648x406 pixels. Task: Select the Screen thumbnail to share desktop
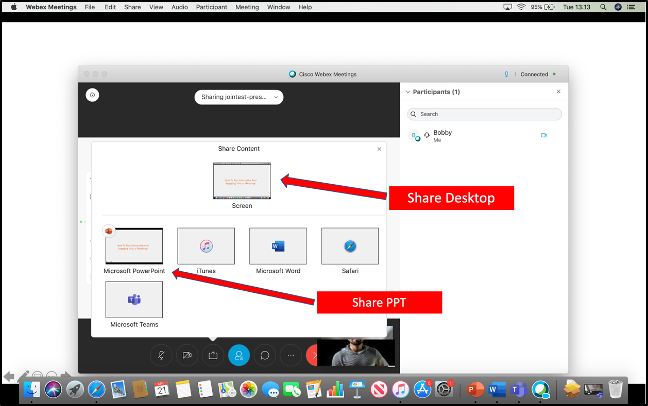(x=242, y=181)
